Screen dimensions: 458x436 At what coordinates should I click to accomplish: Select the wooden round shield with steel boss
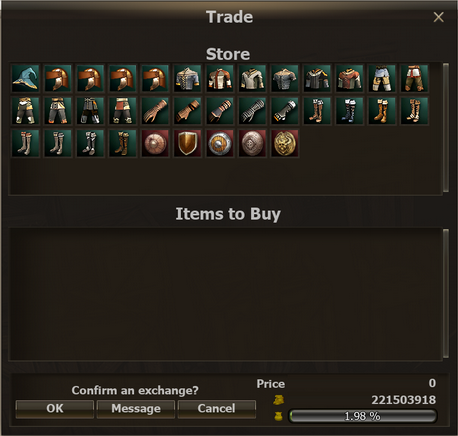point(220,144)
